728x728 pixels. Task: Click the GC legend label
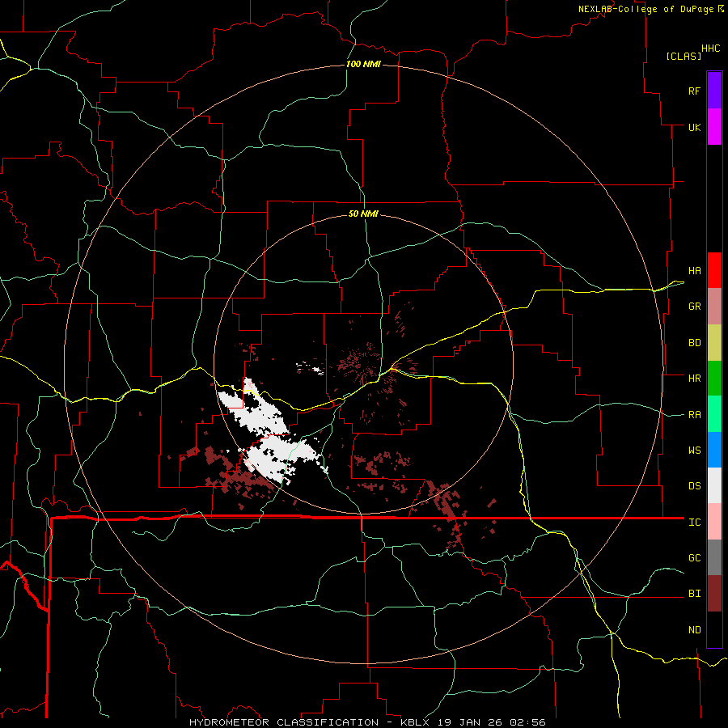(694, 558)
